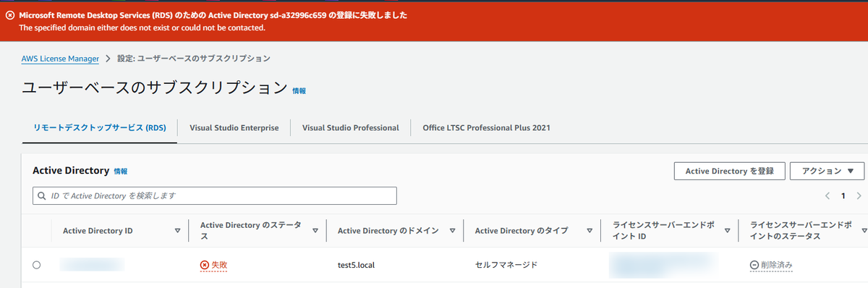Click the breadcrumb chevron separator

coord(108,59)
